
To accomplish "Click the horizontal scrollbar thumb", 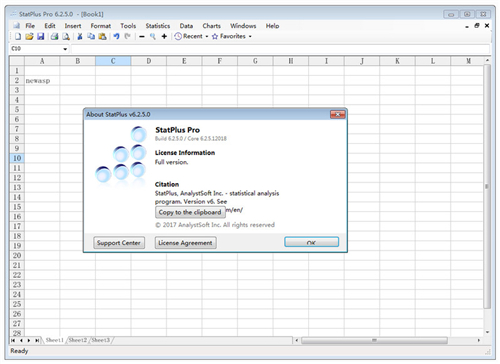I will point(374,340).
